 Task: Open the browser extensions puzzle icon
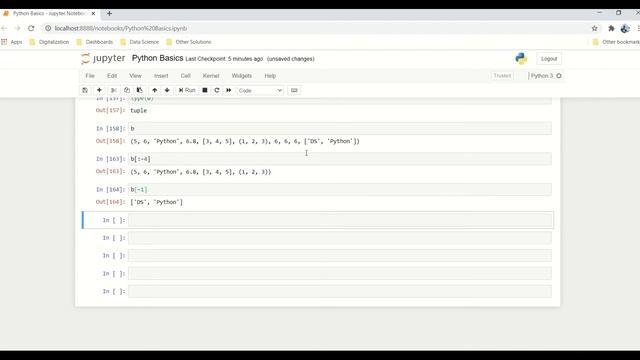tap(611, 28)
